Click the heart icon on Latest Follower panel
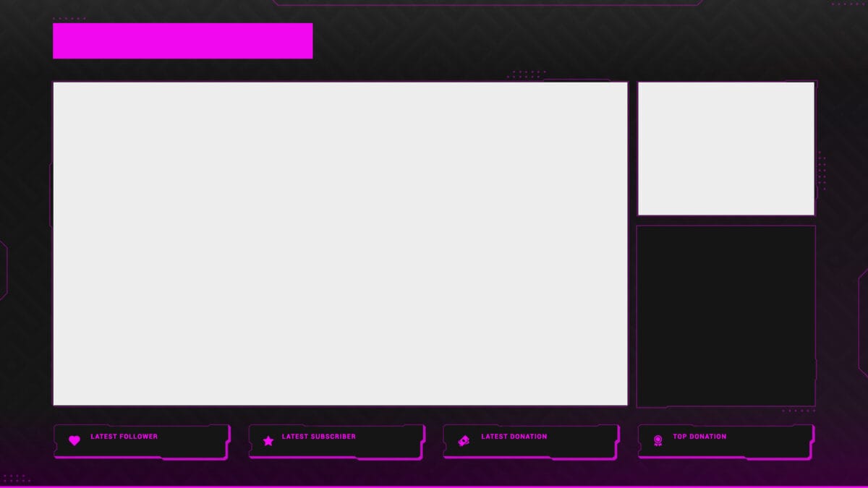This screenshot has width=868, height=488. (x=75, y=440)
